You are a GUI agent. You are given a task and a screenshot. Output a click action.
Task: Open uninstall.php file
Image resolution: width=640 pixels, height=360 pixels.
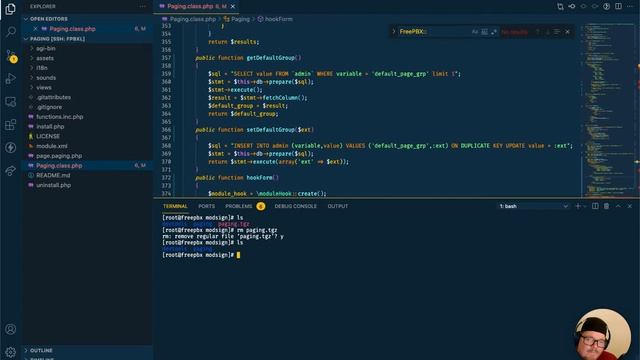tap(53, 185)
